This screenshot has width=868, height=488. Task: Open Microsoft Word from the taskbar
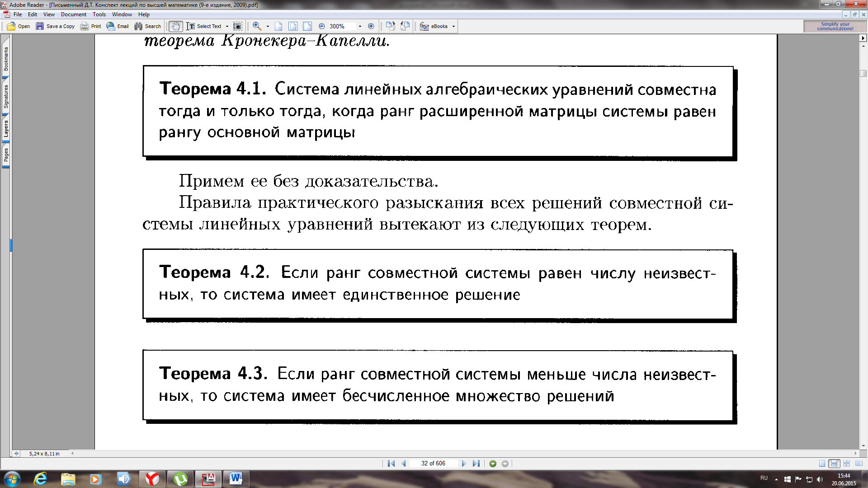coord(236,479)
